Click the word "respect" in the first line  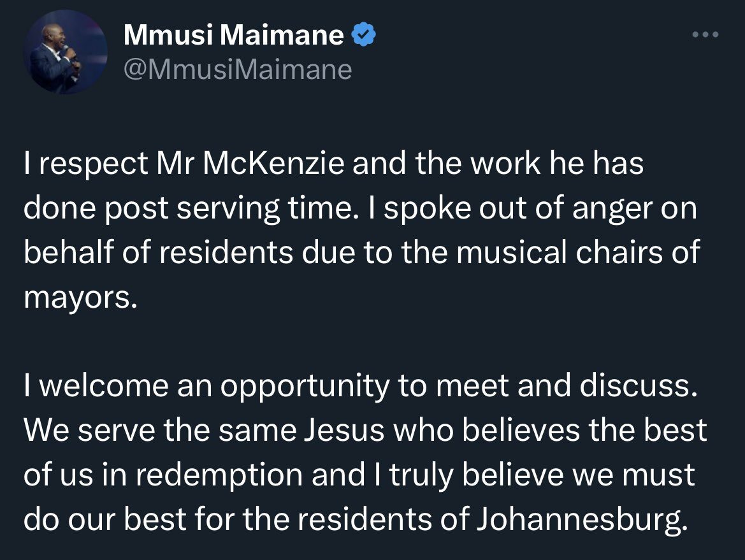coord(94,164)
